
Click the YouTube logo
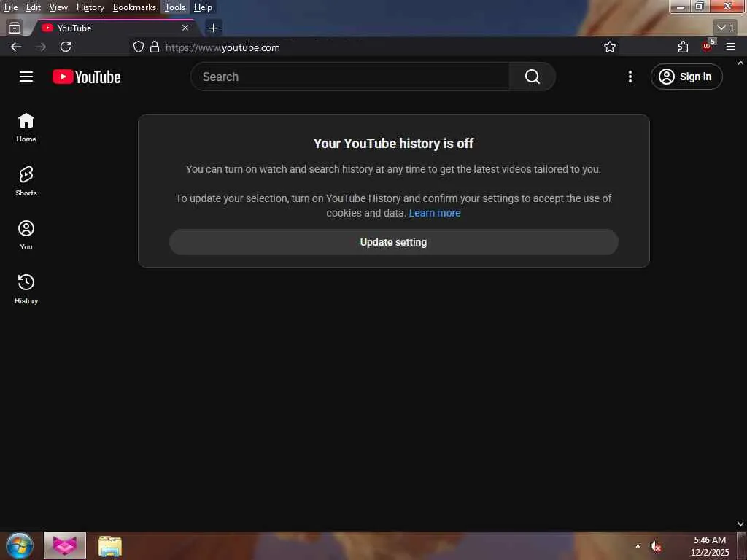click(x=86, y=77)
